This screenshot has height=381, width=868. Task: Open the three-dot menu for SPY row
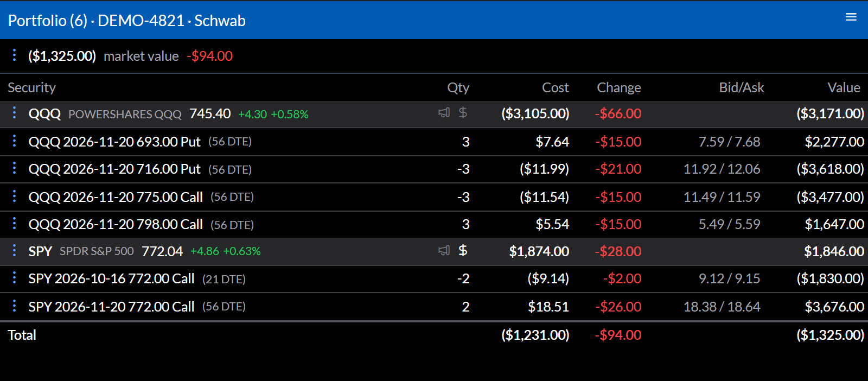pyautogui.click(x=14, y=250)
